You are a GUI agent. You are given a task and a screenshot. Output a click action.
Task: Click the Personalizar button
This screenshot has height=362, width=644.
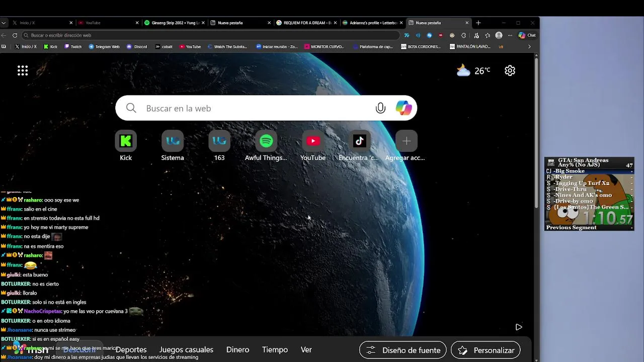coord(486,350)
